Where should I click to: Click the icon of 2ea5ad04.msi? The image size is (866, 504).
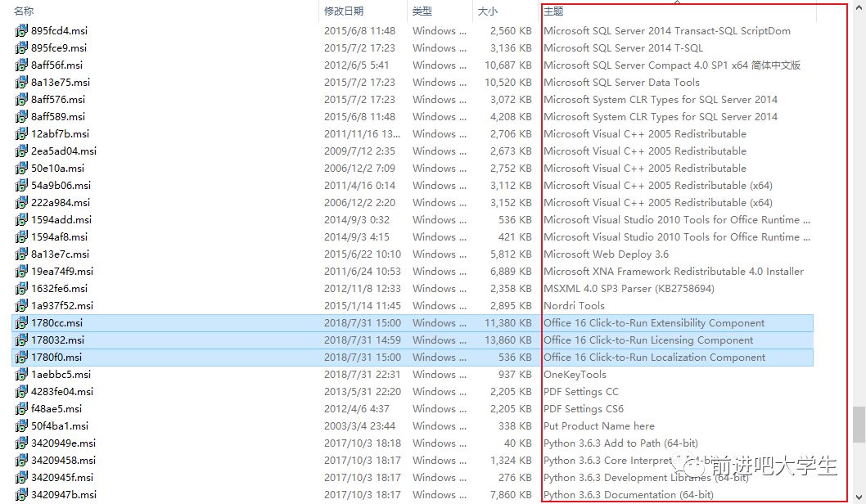[21, 151]
